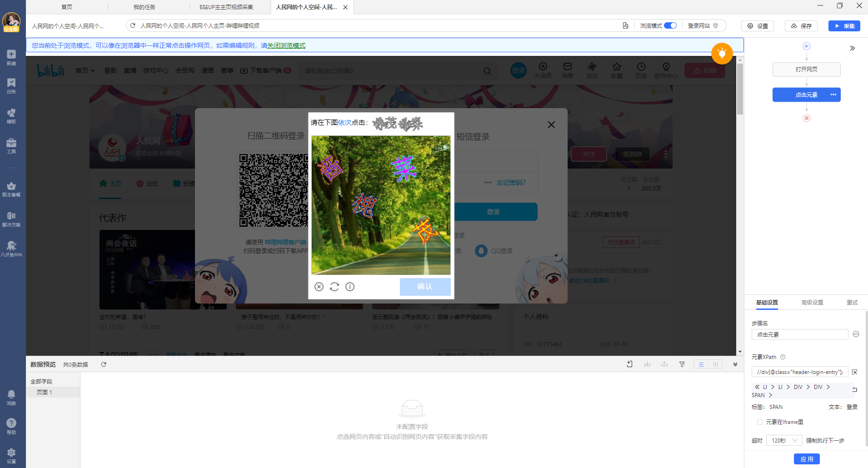Open the 任务 sidebar icon
Image resolution: width=868 pixels, height=468 pixels.
click(x=11, y=86)
